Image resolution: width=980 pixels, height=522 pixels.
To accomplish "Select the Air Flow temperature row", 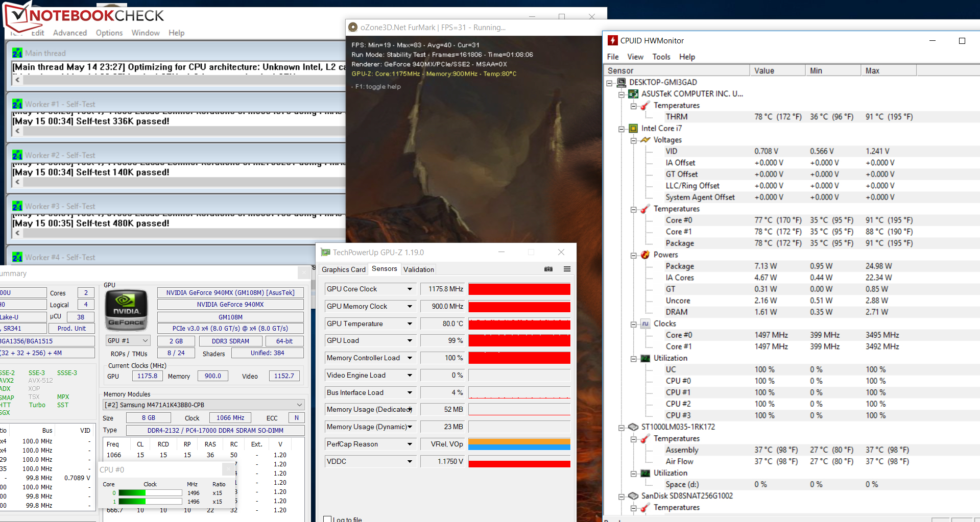I will (x=792, y=461).
